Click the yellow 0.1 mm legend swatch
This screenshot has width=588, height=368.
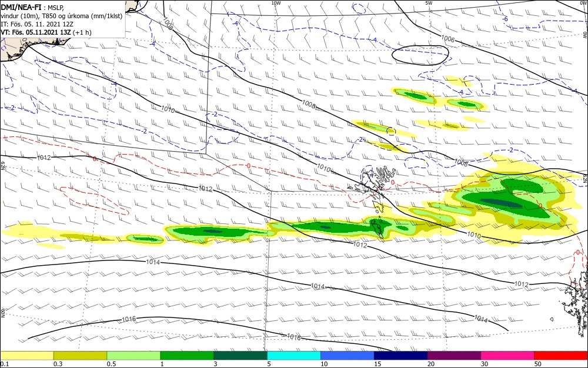click(27, 356)
